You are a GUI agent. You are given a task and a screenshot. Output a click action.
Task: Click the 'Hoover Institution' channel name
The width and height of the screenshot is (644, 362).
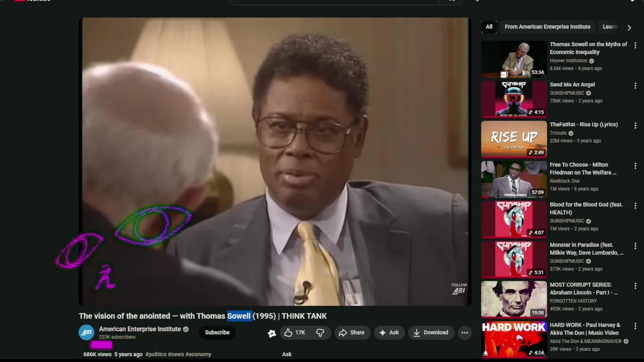click(x=569, y=61)
